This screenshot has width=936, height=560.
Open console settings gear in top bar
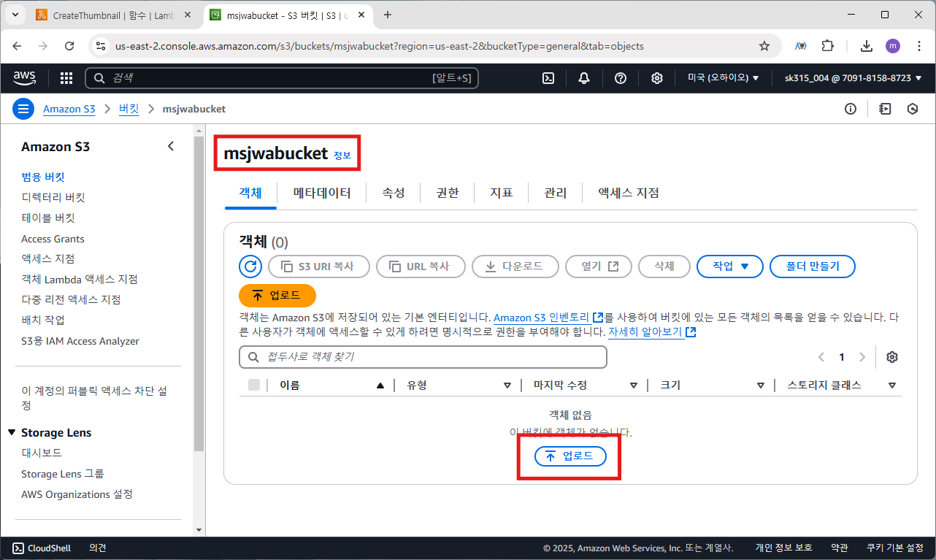(657, 78)
